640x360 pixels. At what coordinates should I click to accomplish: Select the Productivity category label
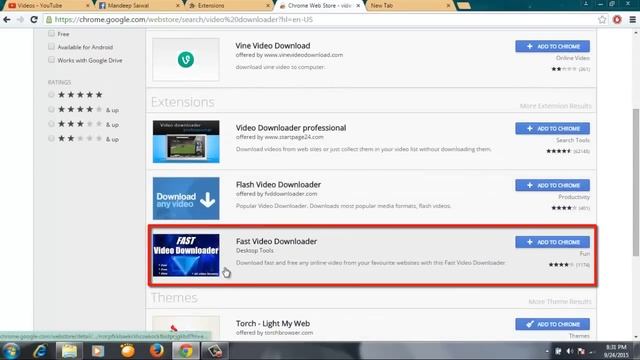pyautogui.click(x=574, y=197)
